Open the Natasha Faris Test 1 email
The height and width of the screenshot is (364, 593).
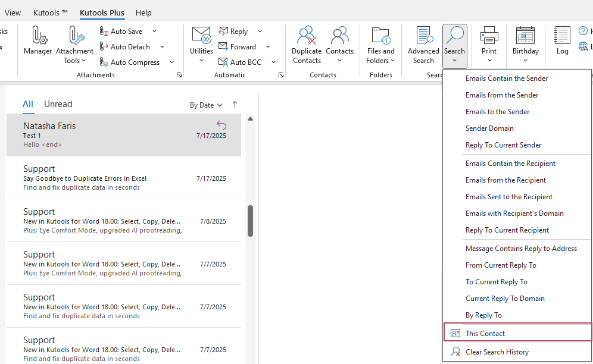tap(124, 135)
